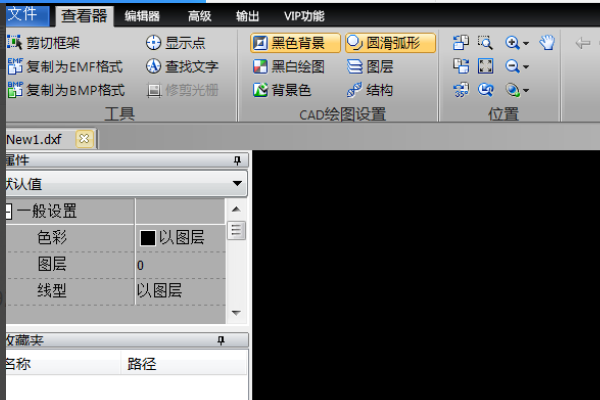Click the globe magnifier zoom icon
600x400 pixels.
tap(512, 90)
